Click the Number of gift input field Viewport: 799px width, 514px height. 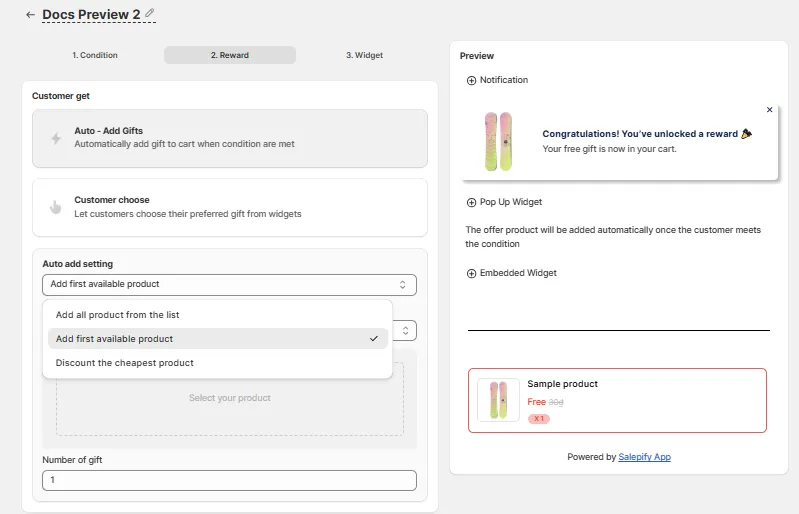click(229, 480)
